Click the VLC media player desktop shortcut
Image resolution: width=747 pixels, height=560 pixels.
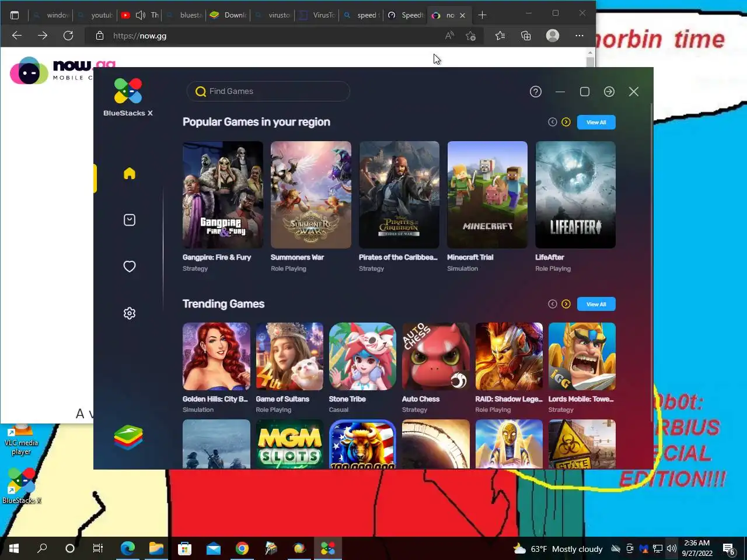tap(21, 439)
